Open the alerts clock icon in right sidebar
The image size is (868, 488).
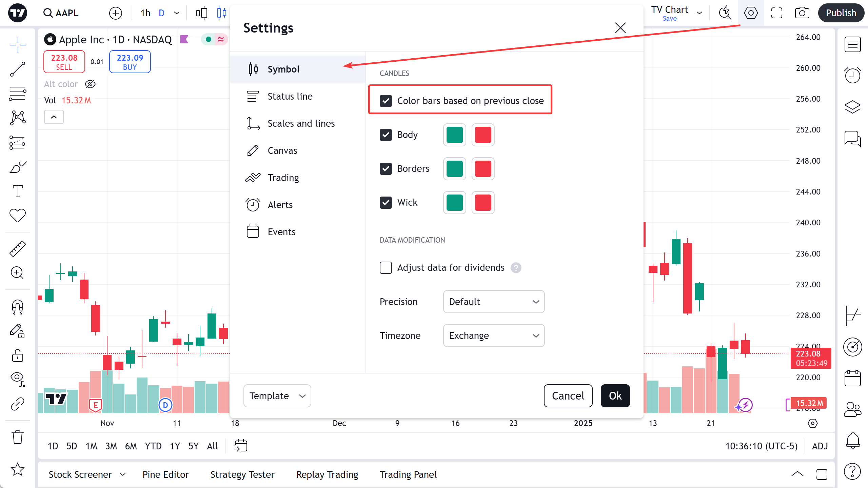(852, 75)
